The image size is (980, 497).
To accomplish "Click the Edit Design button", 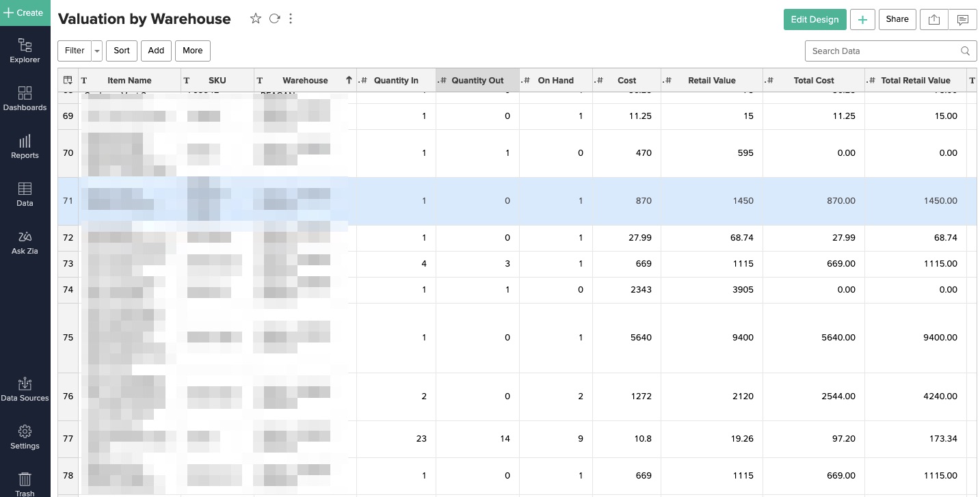I will click(815, 19).
